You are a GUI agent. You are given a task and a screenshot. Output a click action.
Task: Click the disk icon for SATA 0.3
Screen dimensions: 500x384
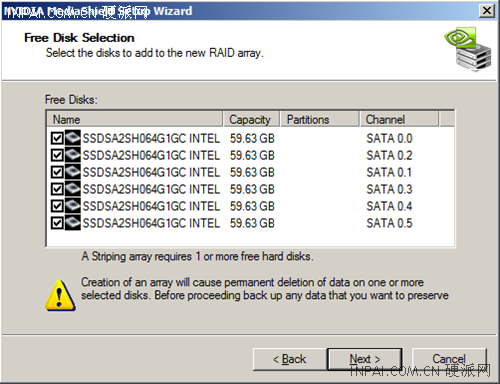tap(73, 189)
